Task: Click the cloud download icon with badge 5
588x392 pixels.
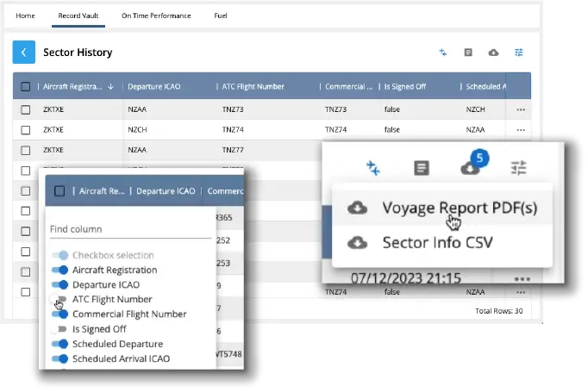Action: (470, 168)
